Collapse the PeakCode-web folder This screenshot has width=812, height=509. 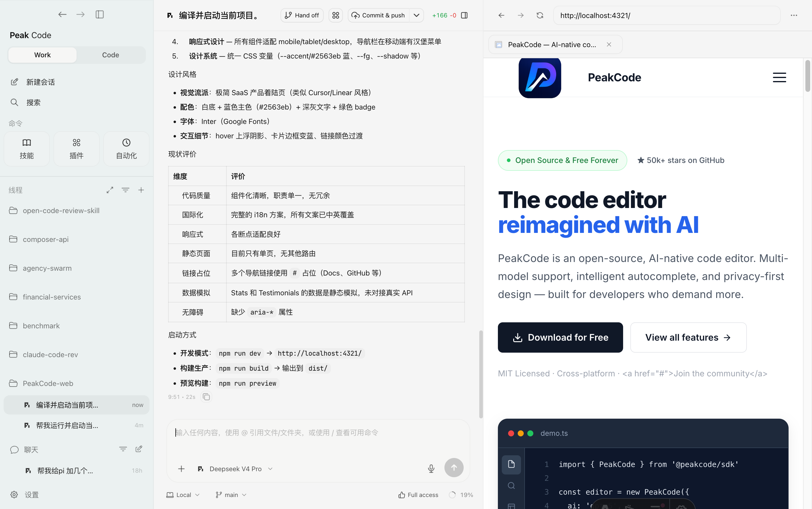77,384
